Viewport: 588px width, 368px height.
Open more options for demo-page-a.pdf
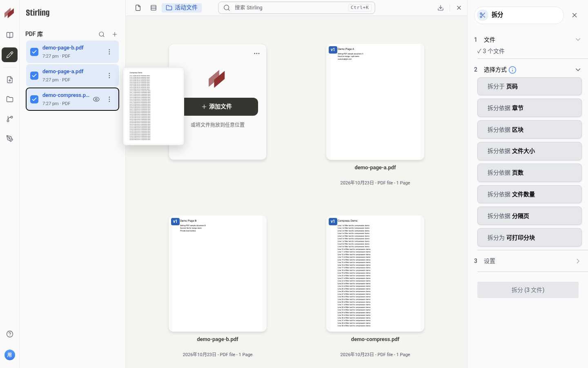(109, 76)
